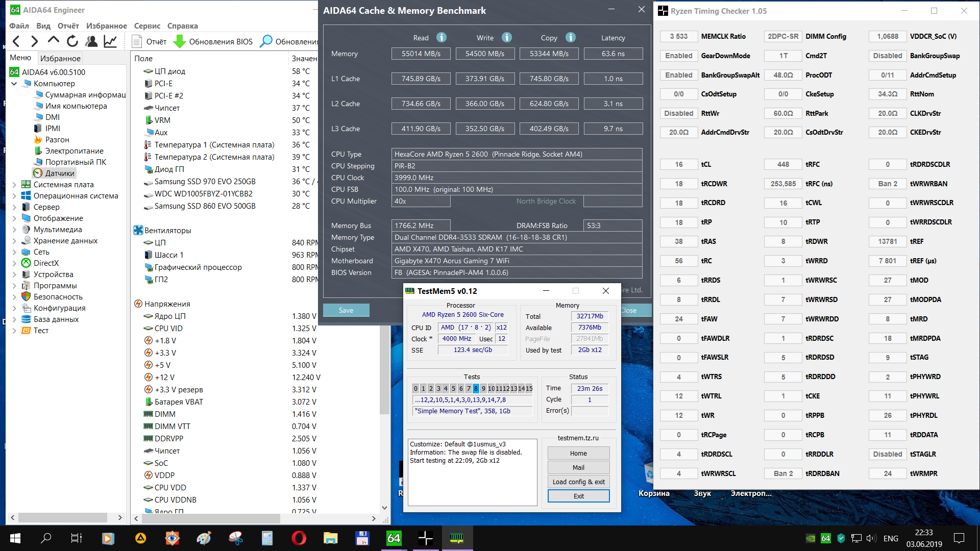
Task: Expand the Системная плата tree node
Action: [14, 185]
